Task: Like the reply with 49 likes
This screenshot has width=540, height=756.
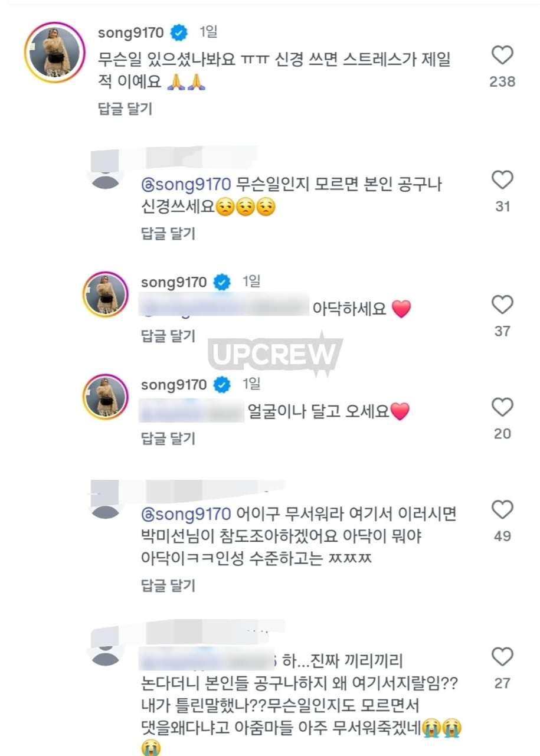Action: click(502, 510)
